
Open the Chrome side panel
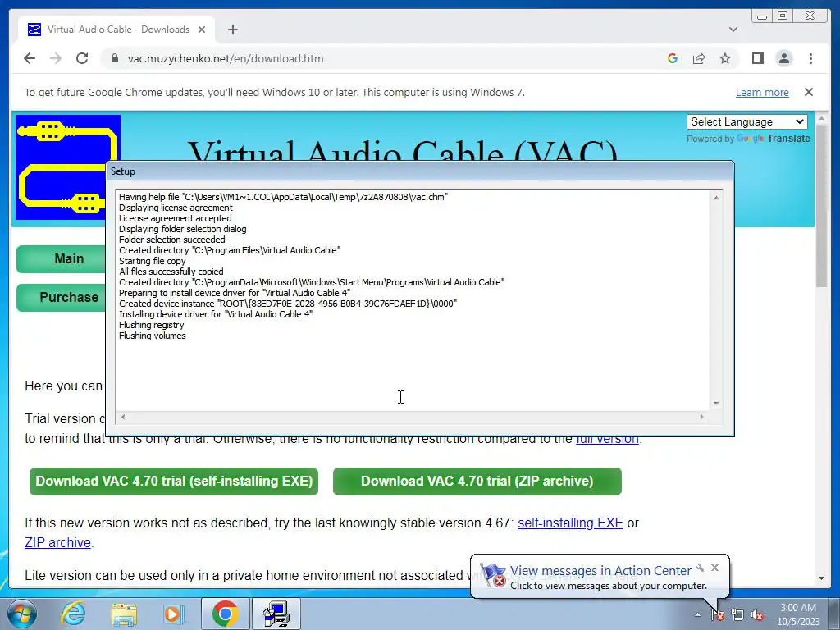pos(757,58)
